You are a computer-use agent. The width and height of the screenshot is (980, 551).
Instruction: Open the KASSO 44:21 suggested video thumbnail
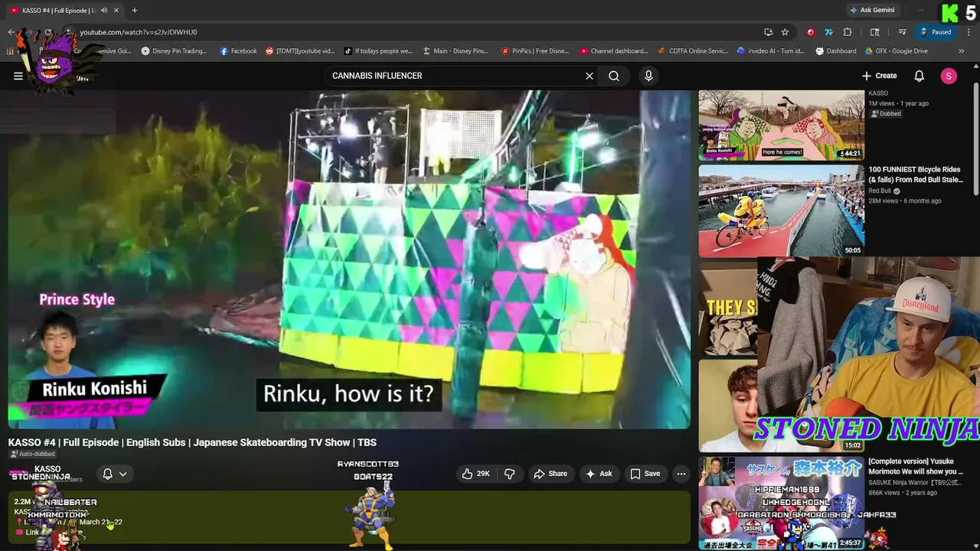[781, 126]
